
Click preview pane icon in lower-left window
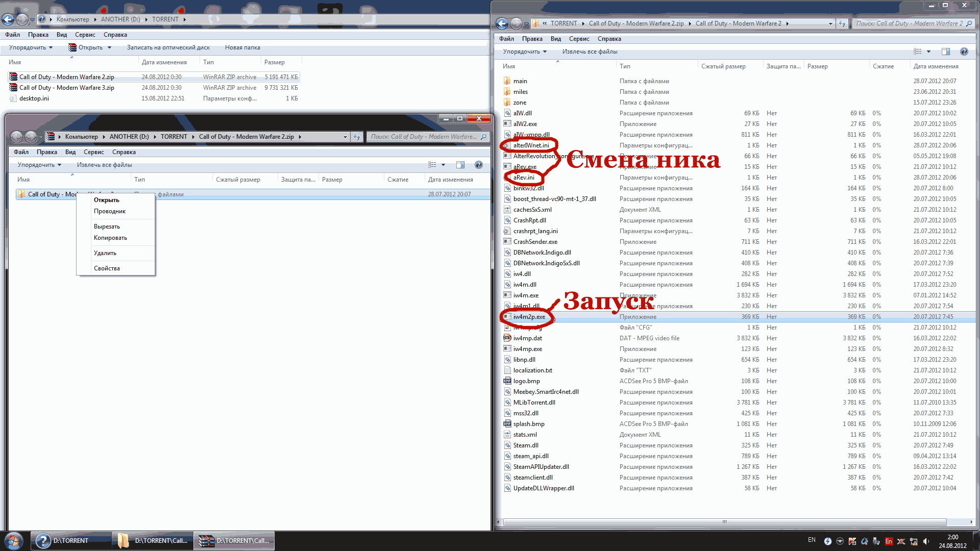pyautogui.click(x=460, y=165)
